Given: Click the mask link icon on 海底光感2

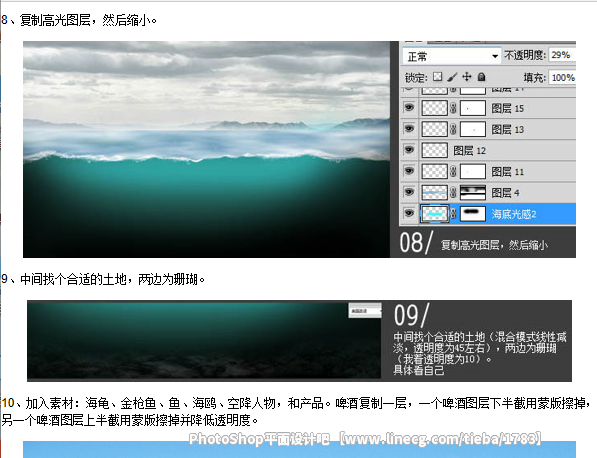Looking at the screenshot, I should point(453,214).
